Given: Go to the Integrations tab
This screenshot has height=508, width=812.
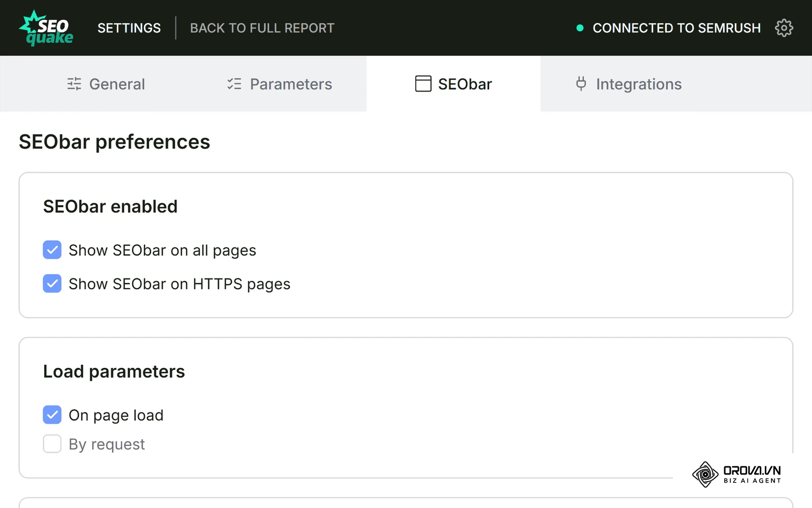Looking at the screenshot, I should tap(629, 84).
